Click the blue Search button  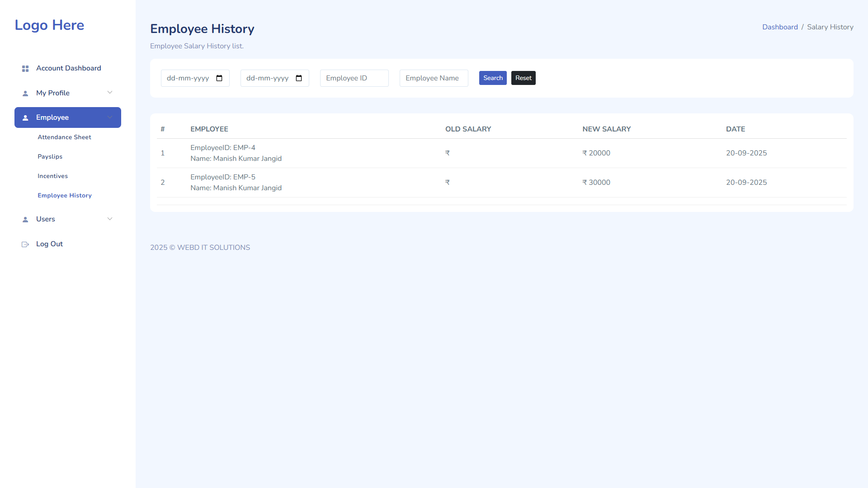[x=493, y=78]
